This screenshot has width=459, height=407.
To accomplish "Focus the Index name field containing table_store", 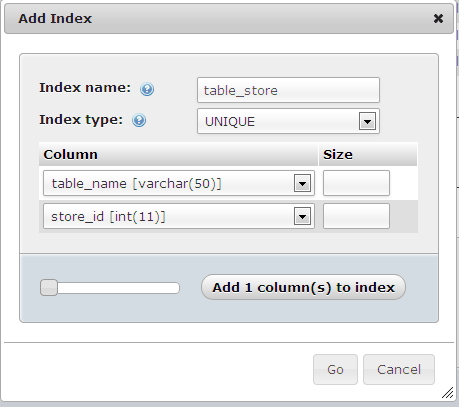I will coord(288,90).
